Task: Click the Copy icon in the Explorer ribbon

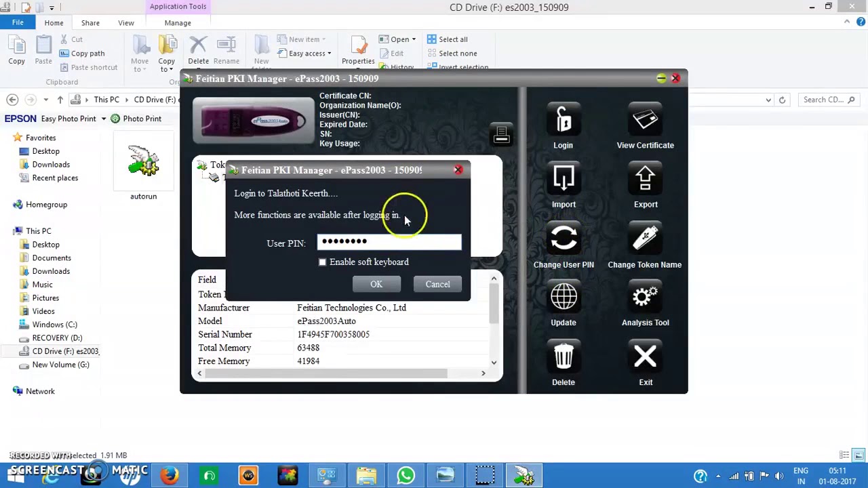Action: (x=16, y=50)
